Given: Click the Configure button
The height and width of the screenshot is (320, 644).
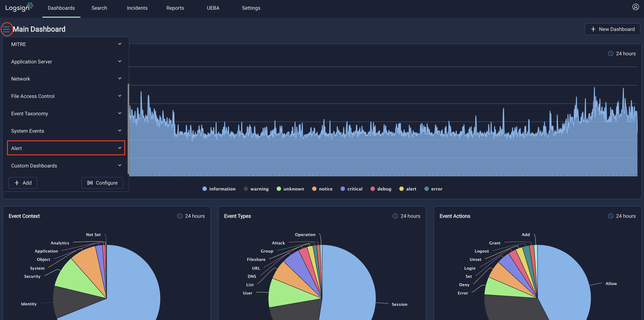Looking at the screenshot, I should click(x=102, y=183).
